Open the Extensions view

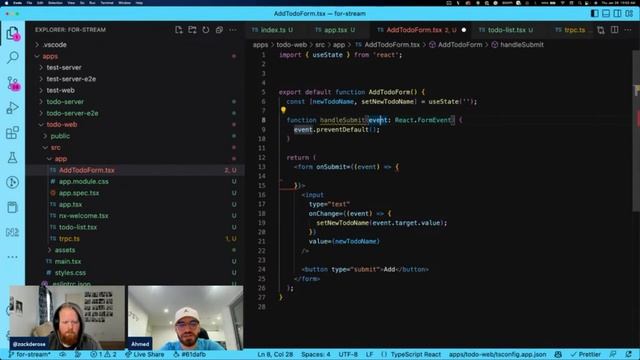coord(12,133)
